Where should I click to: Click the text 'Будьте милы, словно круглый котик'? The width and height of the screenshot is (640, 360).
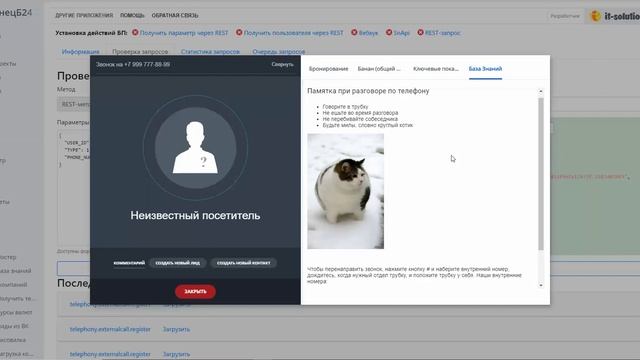(368, 125)
